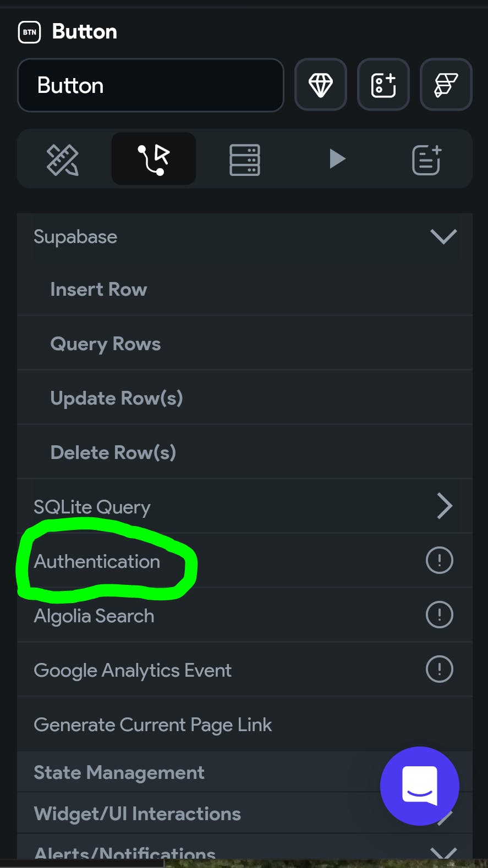Click the Algolia Search warning icon
The height and width of the screenshot is (868, 488).
point(440,615)
